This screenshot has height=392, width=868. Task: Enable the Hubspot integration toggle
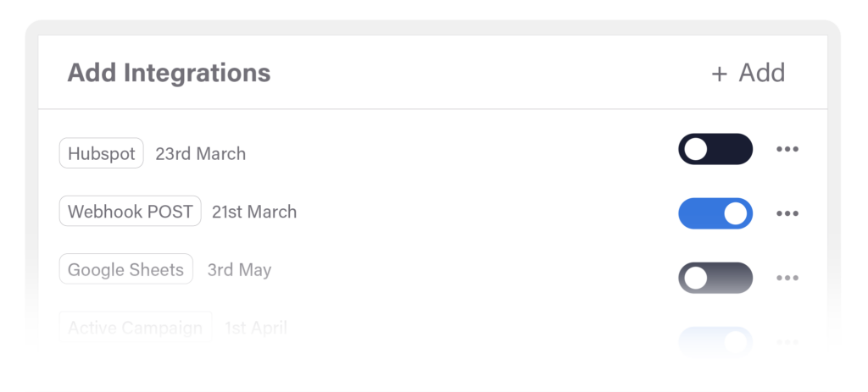click(715, 150)
